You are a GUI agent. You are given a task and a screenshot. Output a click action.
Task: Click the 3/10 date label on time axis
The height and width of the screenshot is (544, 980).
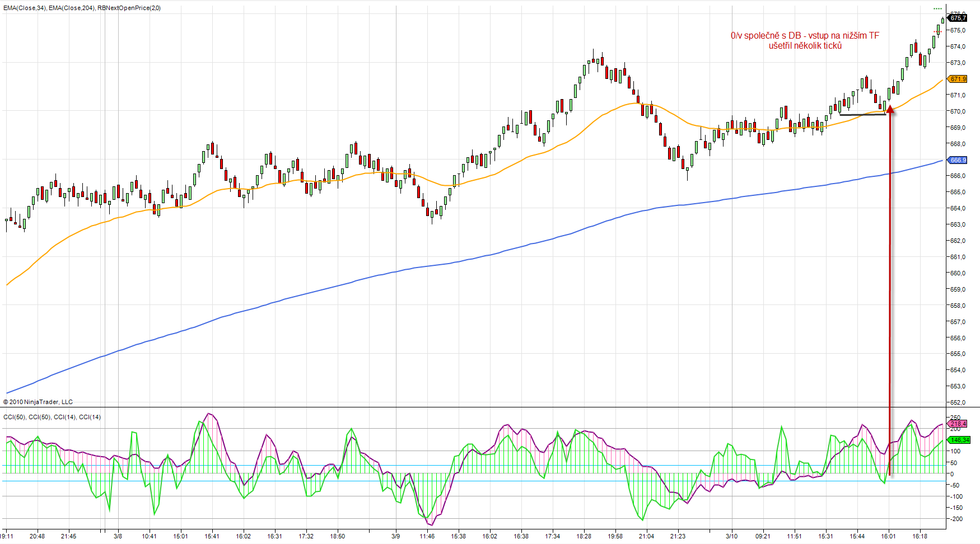coord(731,536)
